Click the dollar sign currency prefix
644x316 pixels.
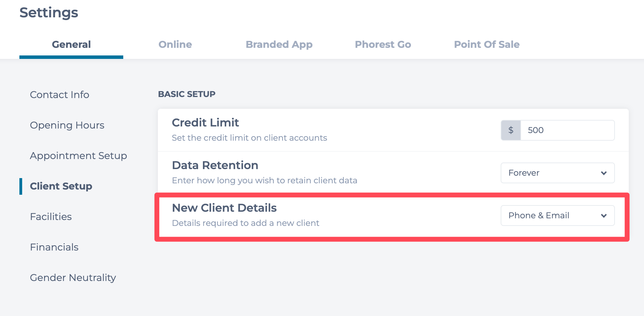click(x=511, y=130)
